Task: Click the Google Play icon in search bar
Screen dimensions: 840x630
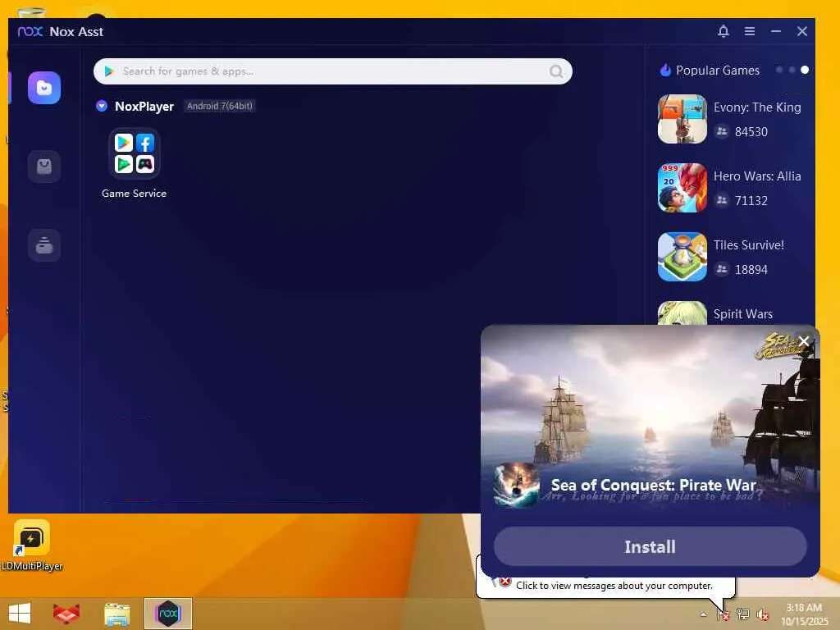Action: click(109, 71)
